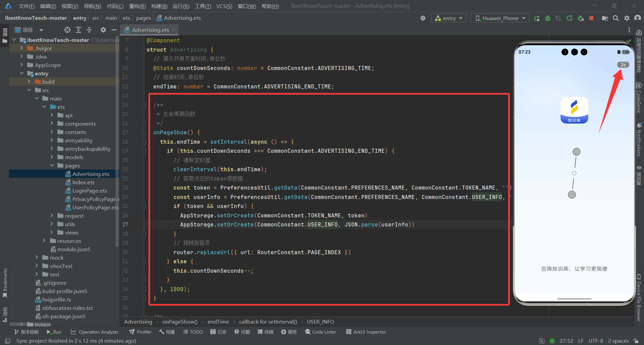Hide the project panel with minus icon
Screen dimensions: 644x345
coord(114,30)
